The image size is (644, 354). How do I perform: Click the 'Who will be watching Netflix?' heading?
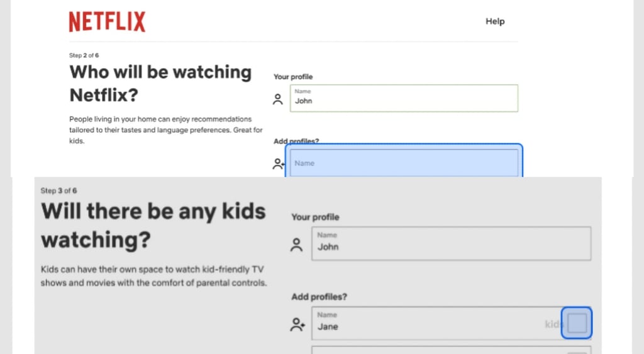pos(160,84)
